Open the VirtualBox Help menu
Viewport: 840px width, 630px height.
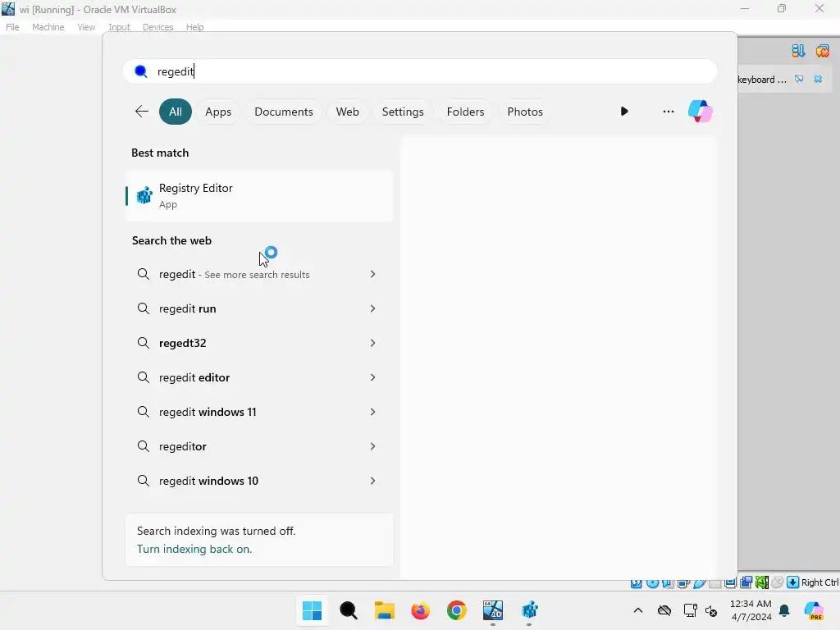click(x=194, y=27)
